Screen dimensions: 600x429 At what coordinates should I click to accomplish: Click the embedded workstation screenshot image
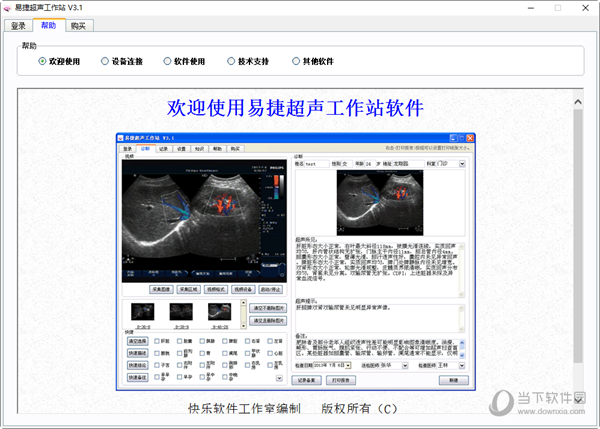coord(296,262)
